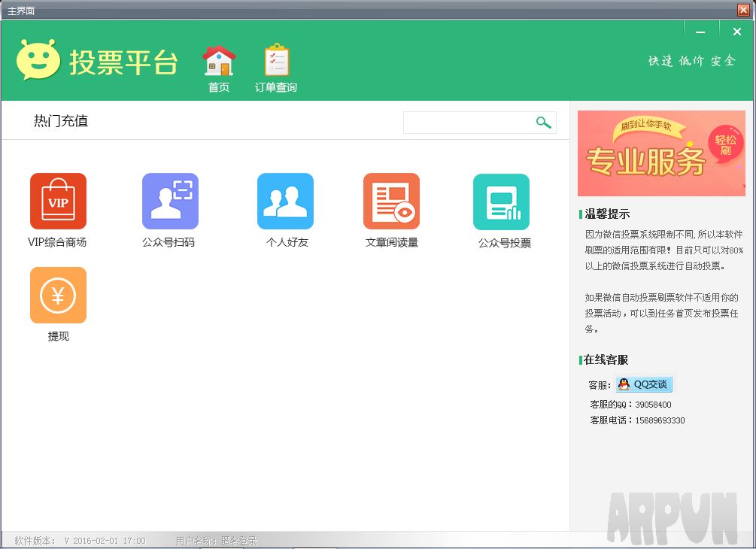Screen dimensions: 756x549
Task: Open 订单查询 via the clipboard icon
Action: click(276, 56)
